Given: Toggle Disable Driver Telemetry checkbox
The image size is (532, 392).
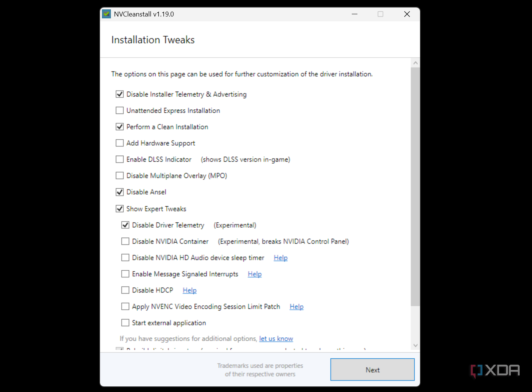Looking at the screenshot, I should pos(125,225).
